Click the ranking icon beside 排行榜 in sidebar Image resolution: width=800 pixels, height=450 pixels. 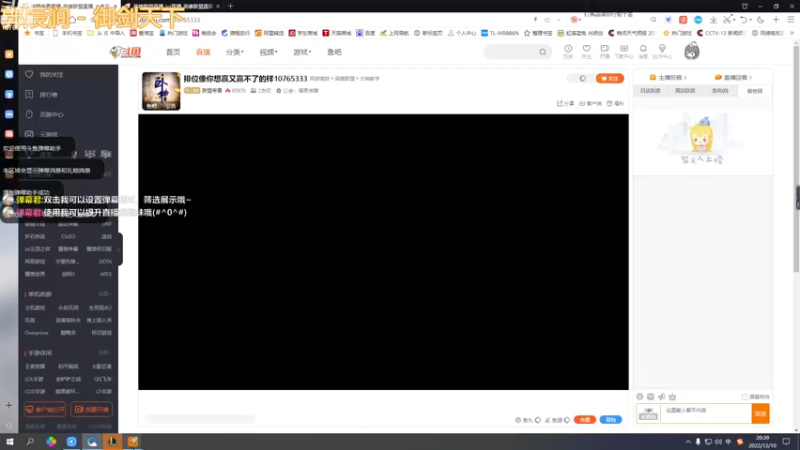pyautogui.click(x=29, y=94)
